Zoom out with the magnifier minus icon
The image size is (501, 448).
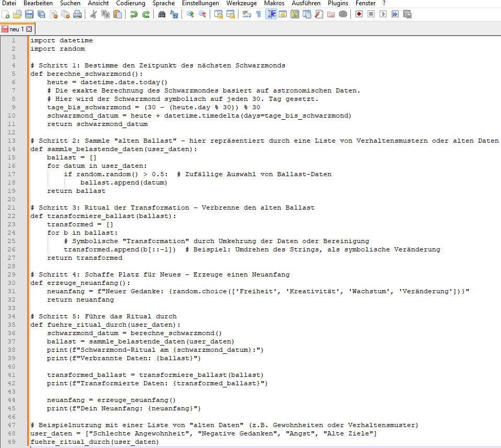(202, 14)
